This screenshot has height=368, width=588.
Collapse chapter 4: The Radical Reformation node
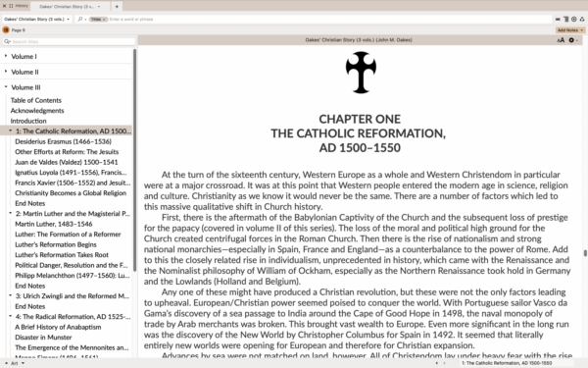[11, 316]
